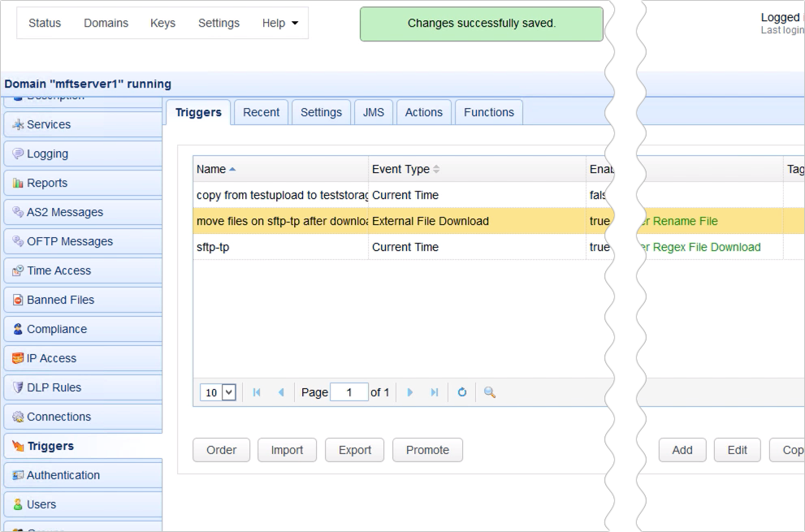
Task: Switch to the Recent tab
Action: pyautogui.click(x=261, y=112)
